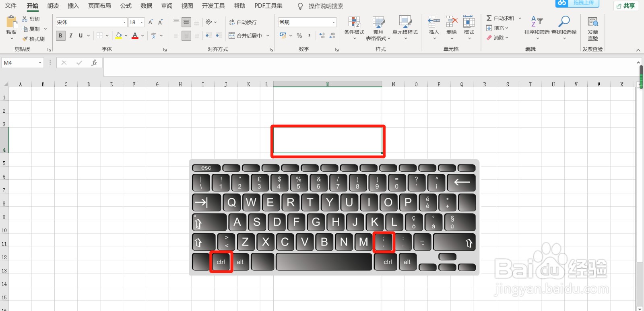Apply comma thousands separator style
Viewport: 644px width, 311px height.
click(x=309, y=35)
